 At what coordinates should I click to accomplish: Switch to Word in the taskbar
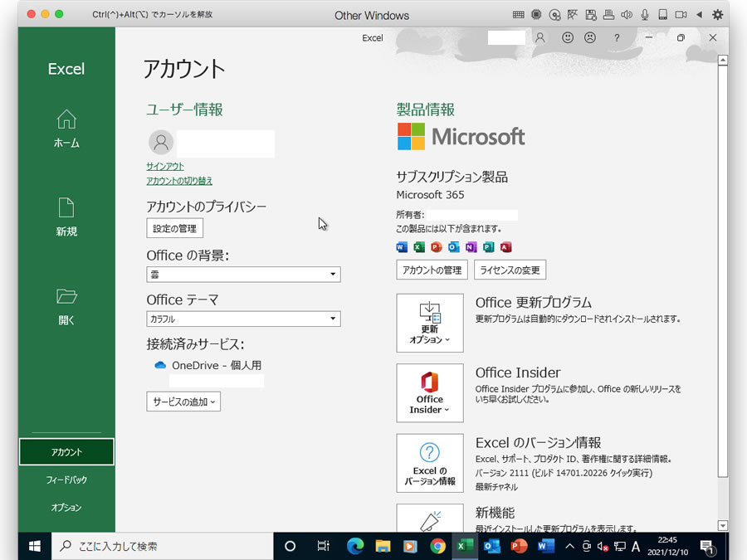click(x=546, y=546)
